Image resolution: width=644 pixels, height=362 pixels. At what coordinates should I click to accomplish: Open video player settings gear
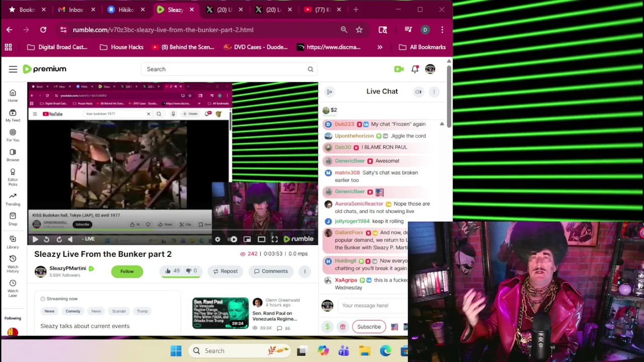point(217,239)
